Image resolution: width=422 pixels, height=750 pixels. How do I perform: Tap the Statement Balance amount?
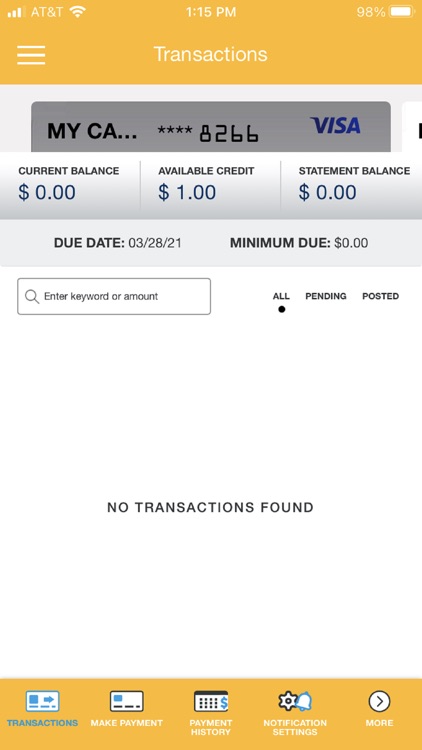327,192
